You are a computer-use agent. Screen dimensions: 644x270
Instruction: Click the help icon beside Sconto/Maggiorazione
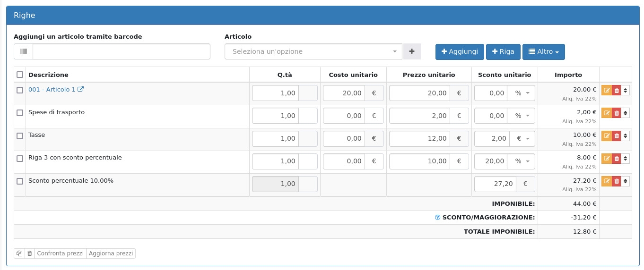pyautogui.click(x=437, y=218)
